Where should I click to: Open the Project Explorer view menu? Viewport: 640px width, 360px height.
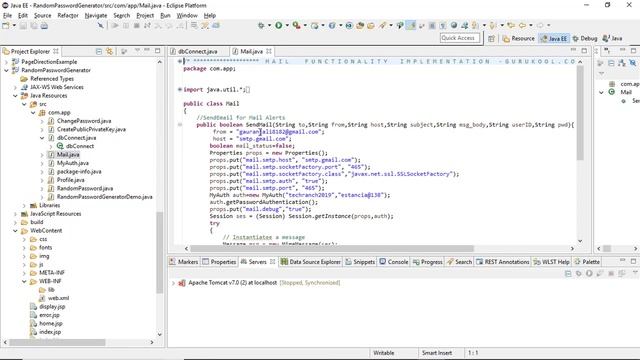137,51
